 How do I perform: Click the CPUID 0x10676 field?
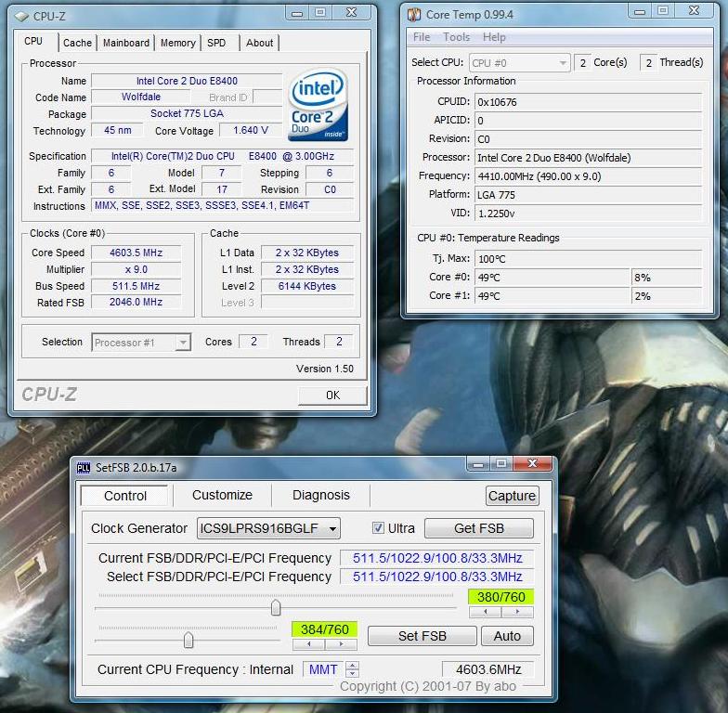588,102
